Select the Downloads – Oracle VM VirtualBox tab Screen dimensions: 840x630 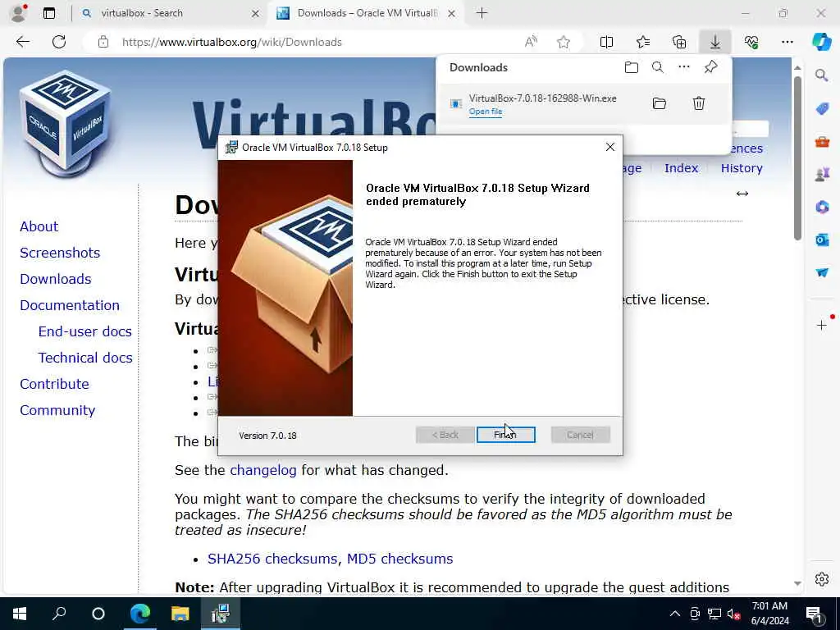click(367, 13)
